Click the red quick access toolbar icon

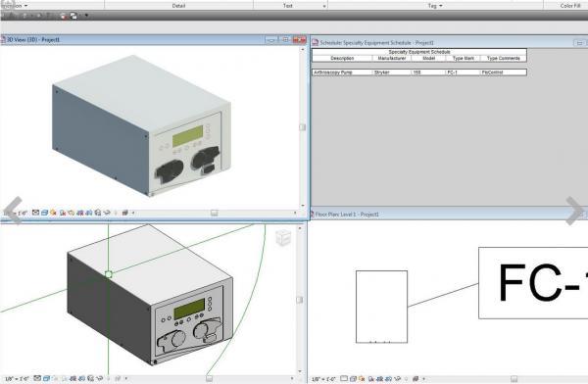pyautogui.click(x=63, y=16)
